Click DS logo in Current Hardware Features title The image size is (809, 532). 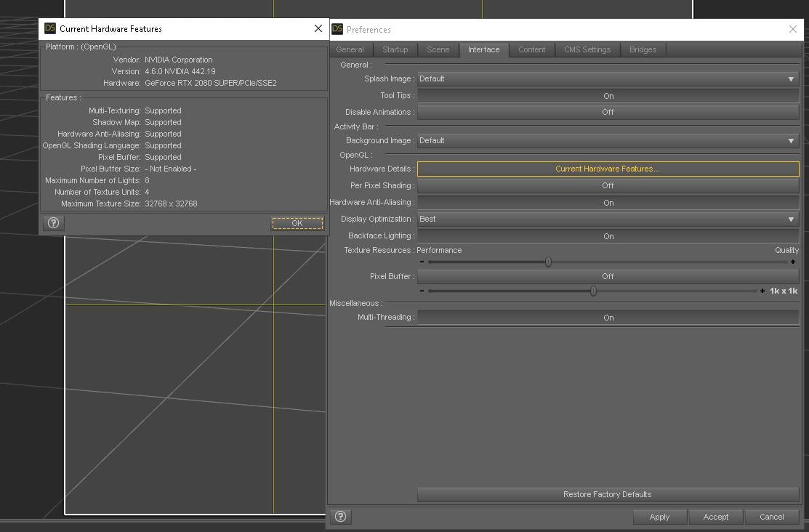tap(50, 28)
